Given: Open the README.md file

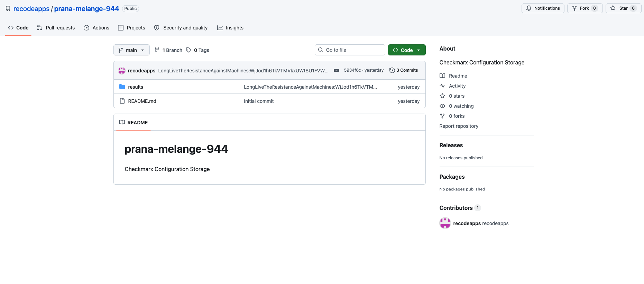Looking at the screenshot, I should [142, 101].
